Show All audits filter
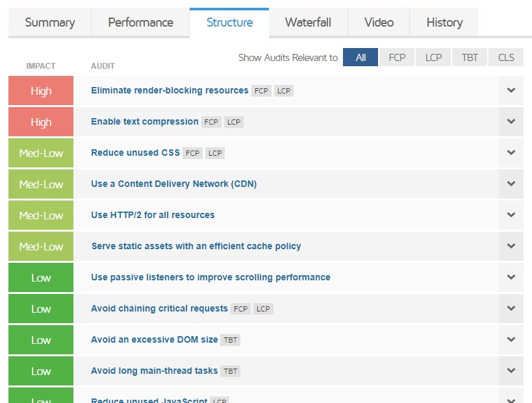The image size is (532, 403). point(361,58)
